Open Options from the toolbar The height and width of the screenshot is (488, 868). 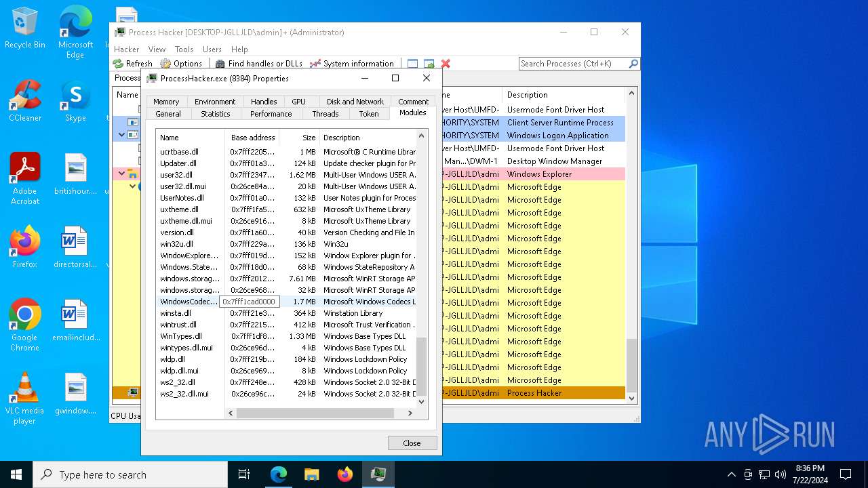[x=181, y=64]
